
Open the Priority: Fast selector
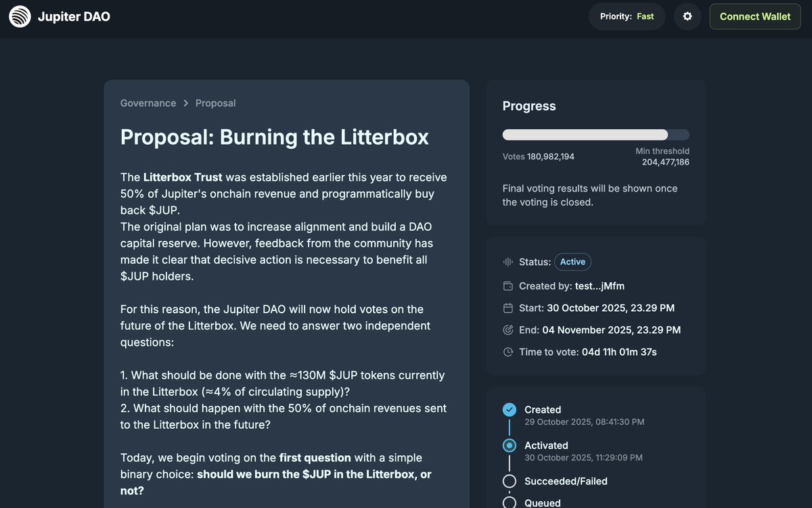pos(627,16)
